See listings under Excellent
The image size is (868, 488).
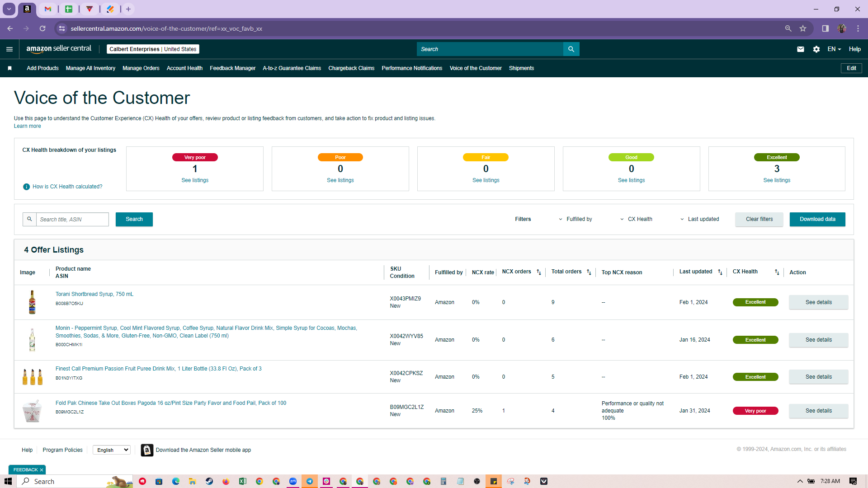pos(777,180)
